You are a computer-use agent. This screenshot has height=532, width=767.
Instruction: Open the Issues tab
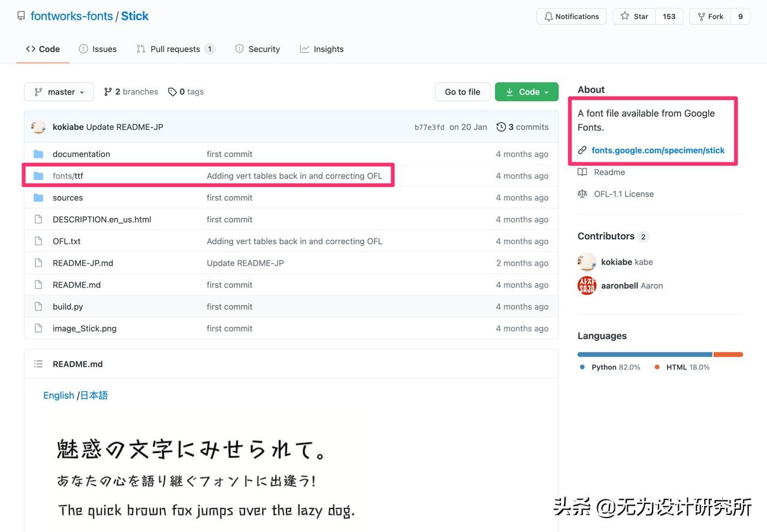tap(98, 49)
